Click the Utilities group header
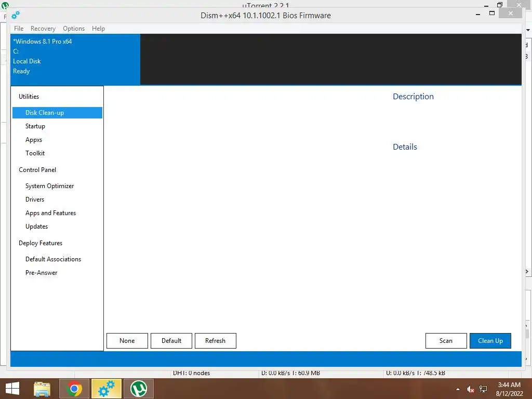This screenshot has height=399, width=532. (29, 96)
